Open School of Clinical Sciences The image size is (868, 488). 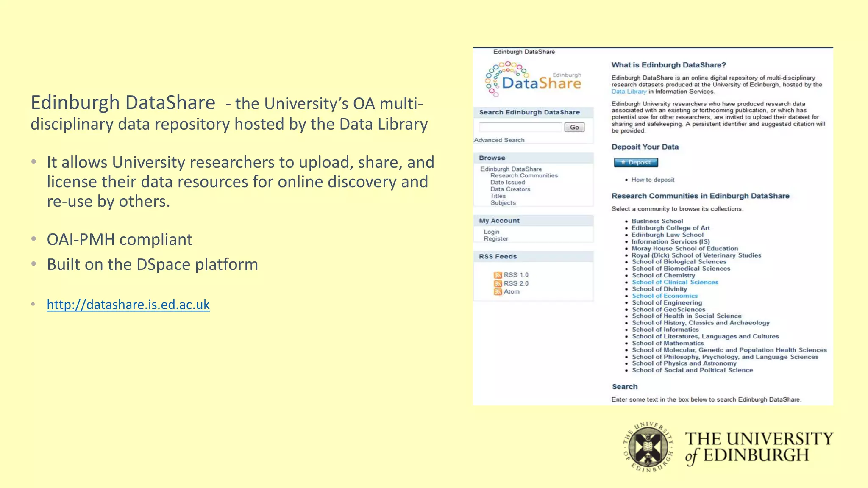675,282
